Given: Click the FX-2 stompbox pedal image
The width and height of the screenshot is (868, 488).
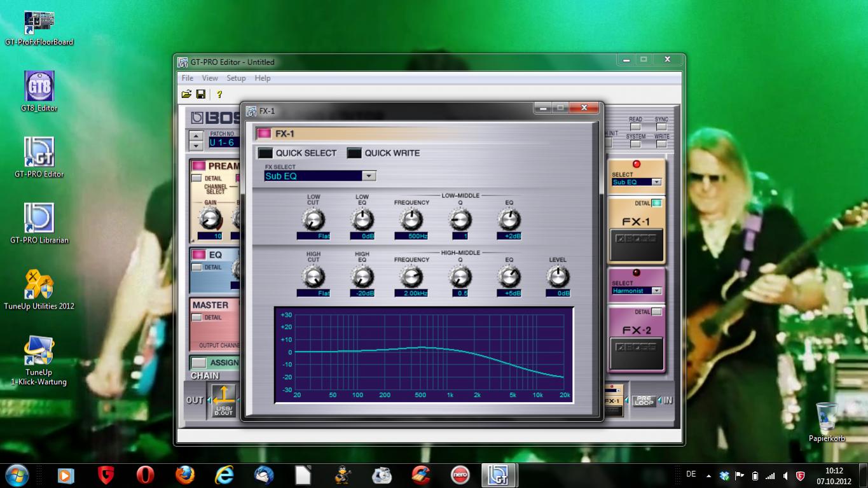Looking at the screenshot, I should coord(637,352).
